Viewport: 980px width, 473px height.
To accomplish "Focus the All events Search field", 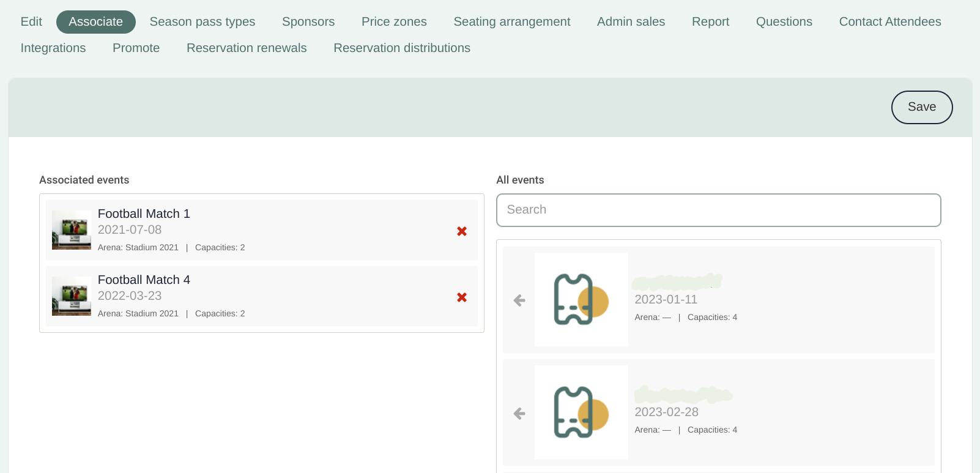I will click(x=719, y=210).
